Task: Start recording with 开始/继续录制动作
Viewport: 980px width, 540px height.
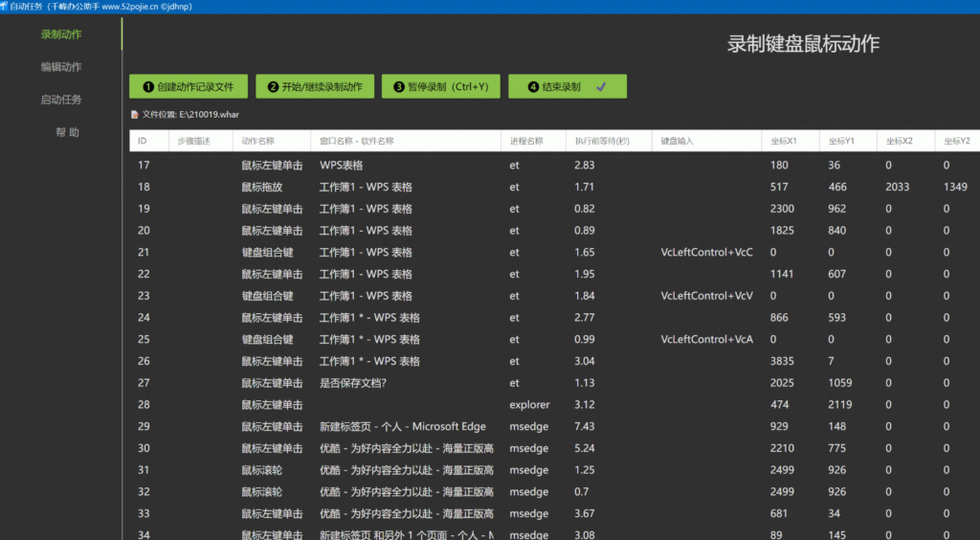Action: [x=315, y=86]
